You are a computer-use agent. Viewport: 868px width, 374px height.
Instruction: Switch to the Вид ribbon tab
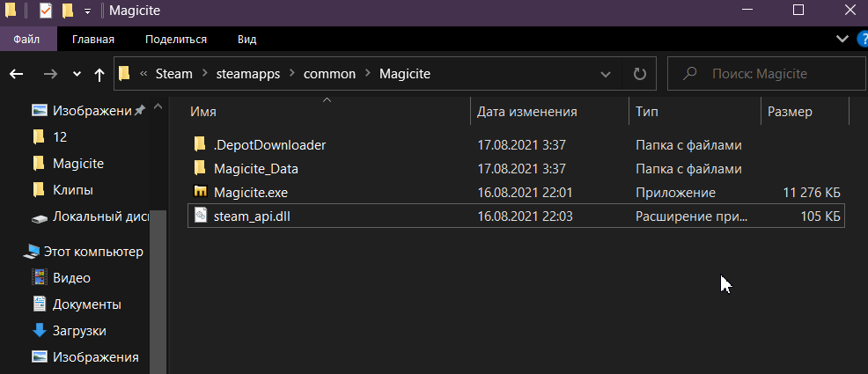click(x=246, y=40)
